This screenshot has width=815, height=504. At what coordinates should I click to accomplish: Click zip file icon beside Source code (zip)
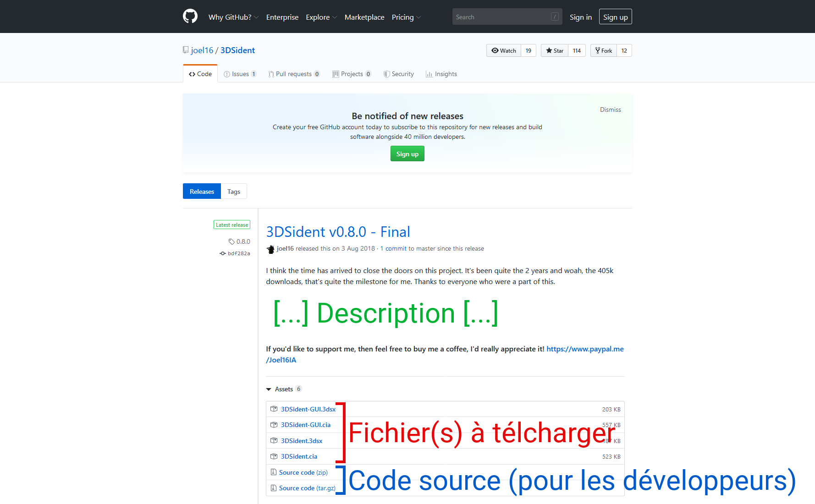pos(274,472)
